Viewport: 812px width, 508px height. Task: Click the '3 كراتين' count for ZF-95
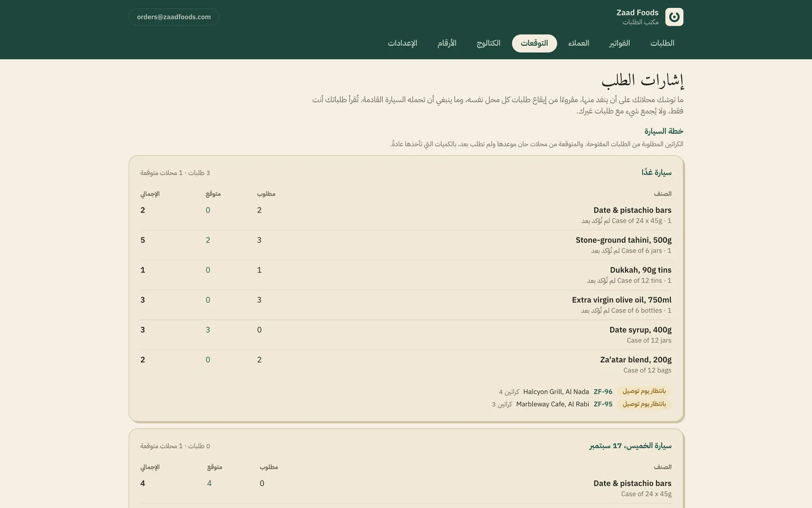pos(502,405)
